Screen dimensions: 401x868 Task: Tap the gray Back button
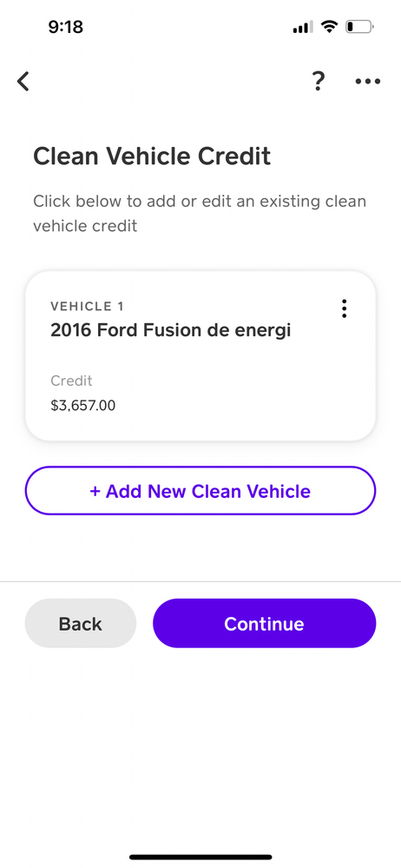(x=80, y=623)
